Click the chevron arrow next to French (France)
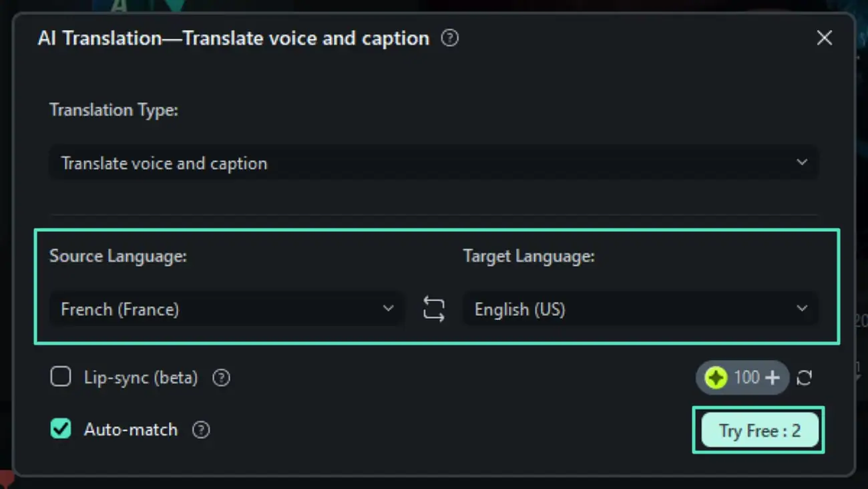Viewport: 868px width, 489px height. tap(388, 309)
